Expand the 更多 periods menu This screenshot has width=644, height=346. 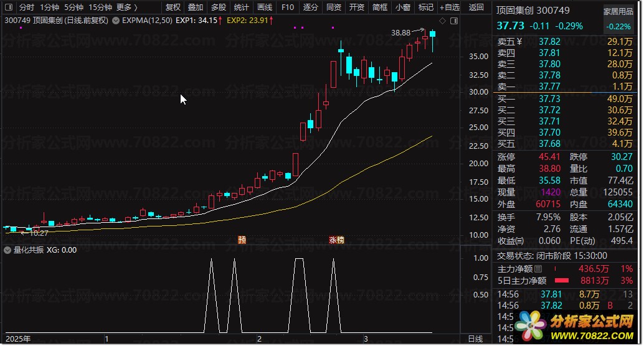[x=127, y=7]
